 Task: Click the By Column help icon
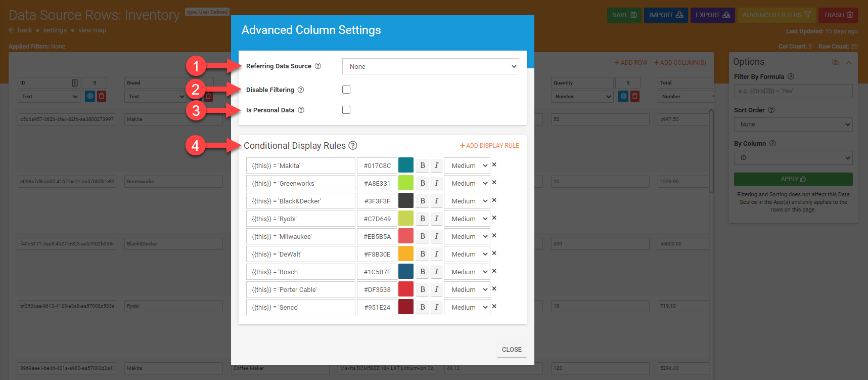coord(772,143)
